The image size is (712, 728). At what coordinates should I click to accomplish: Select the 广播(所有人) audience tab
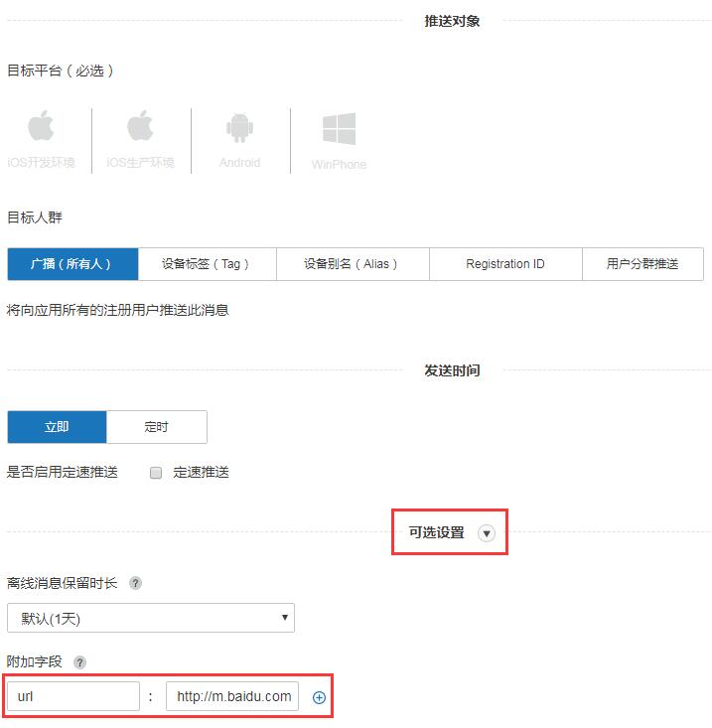71,264
